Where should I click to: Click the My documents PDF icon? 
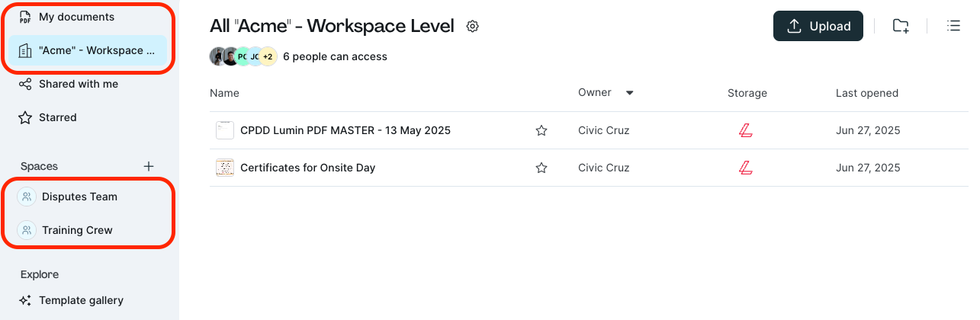[25, 17]
